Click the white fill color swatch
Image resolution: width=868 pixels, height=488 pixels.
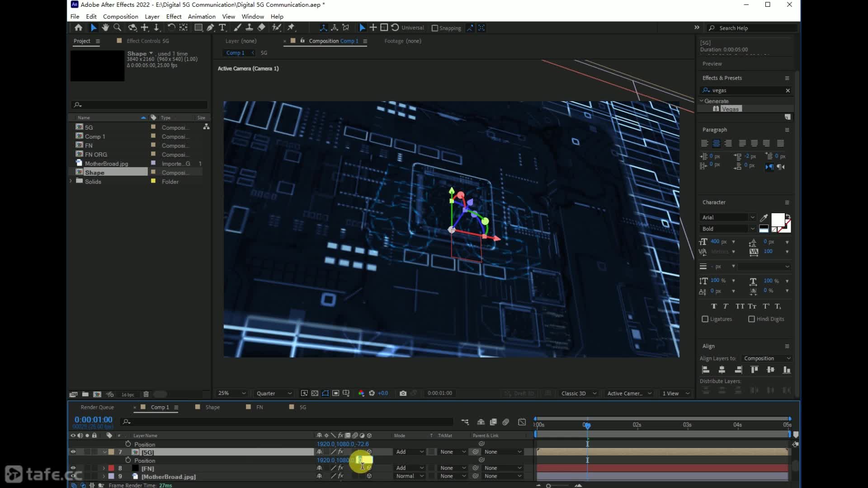(x=778, y=220)
